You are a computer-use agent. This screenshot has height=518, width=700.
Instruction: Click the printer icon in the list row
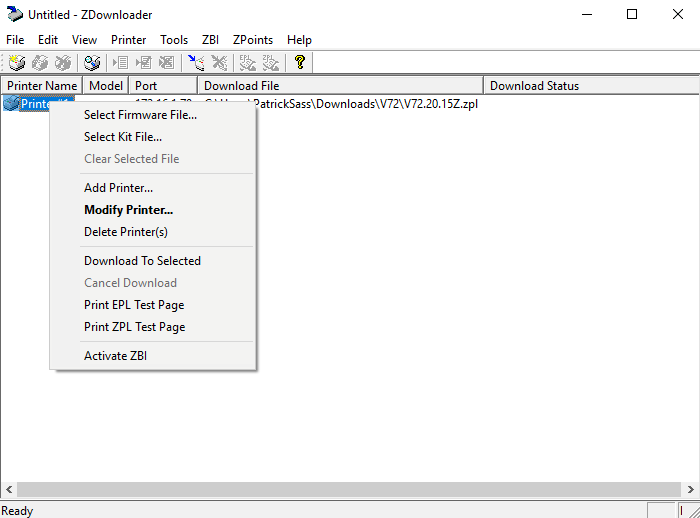click(x=11, y=104)
